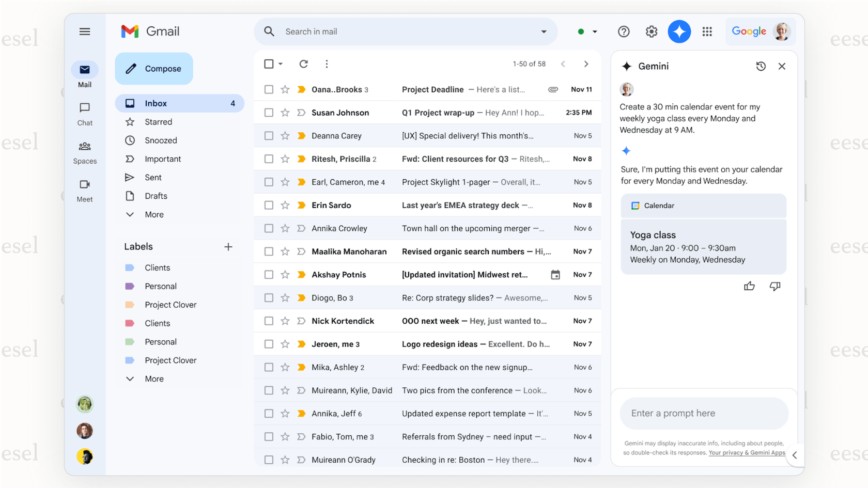
Task: Give thumbs up to Gemini's response
Action: point(749,286)
